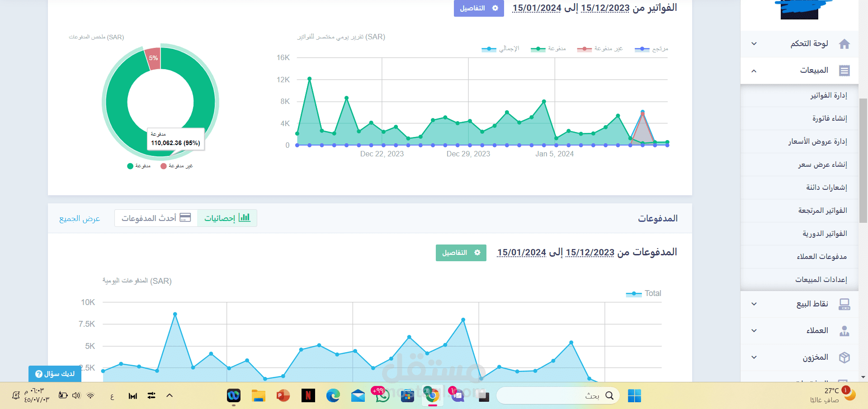868x409 pixels.
Task: Open مدفوعات العملاء menu item
Action: coord(799,257)
